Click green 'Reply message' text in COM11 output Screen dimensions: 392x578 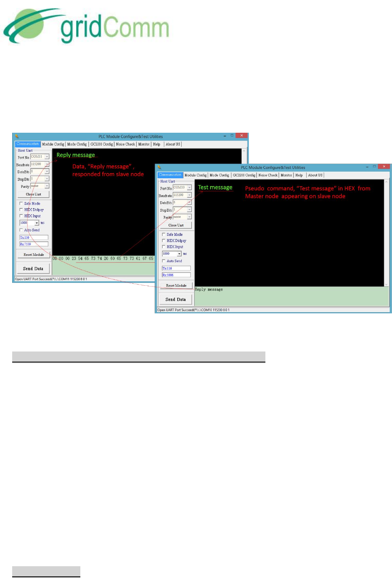click(x=75, y=155)
